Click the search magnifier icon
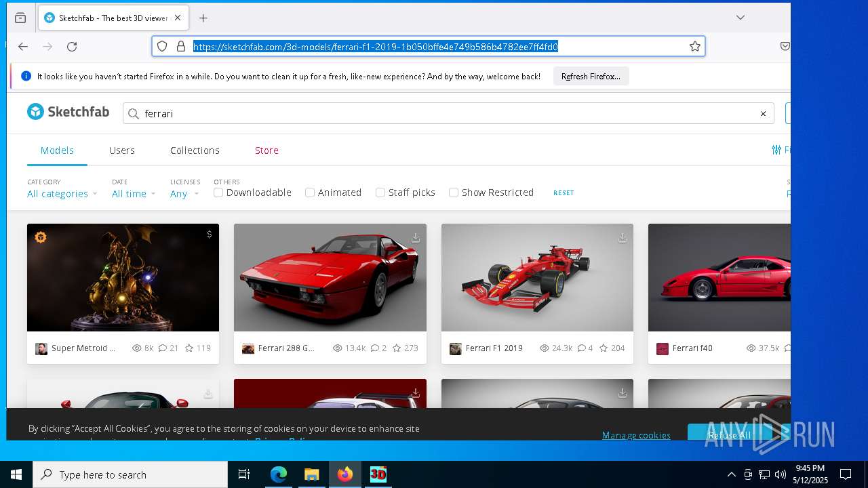The width and height of the screenshot is (868, 488). coord(134,114)
